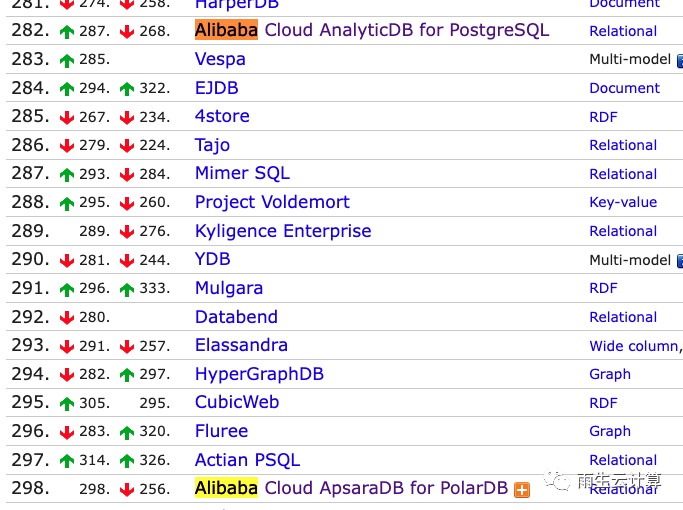Click the red down arrow before 257 in Elassandra row
This screenshot has width=683, height=510.
click(127, 347)
